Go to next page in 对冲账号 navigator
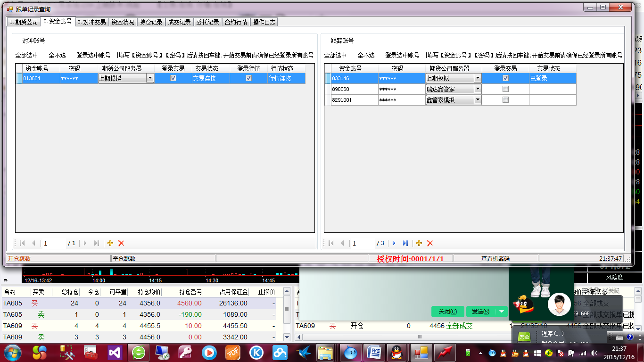644x362 pixels. 85,243
